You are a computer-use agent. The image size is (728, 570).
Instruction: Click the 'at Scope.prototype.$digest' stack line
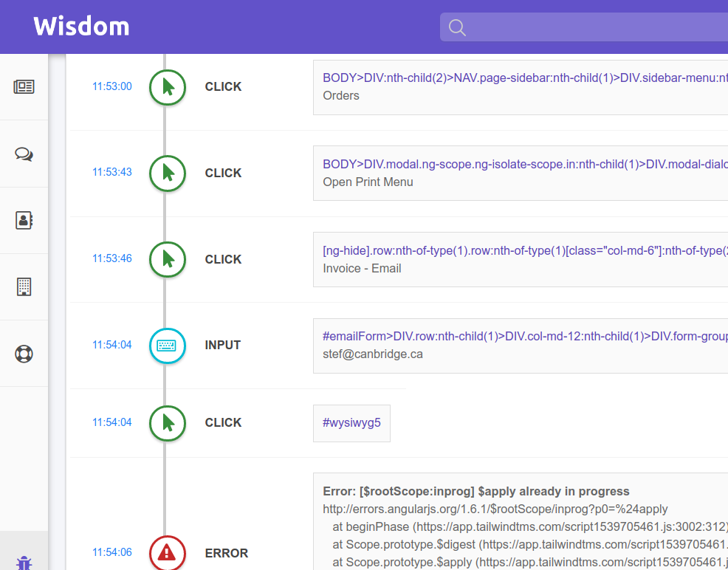pyautogui.click(x=529, y=544)
